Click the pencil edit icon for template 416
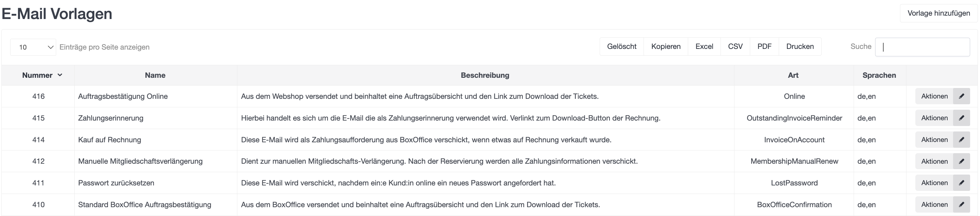Screen dimensions: 980x216 961,96
